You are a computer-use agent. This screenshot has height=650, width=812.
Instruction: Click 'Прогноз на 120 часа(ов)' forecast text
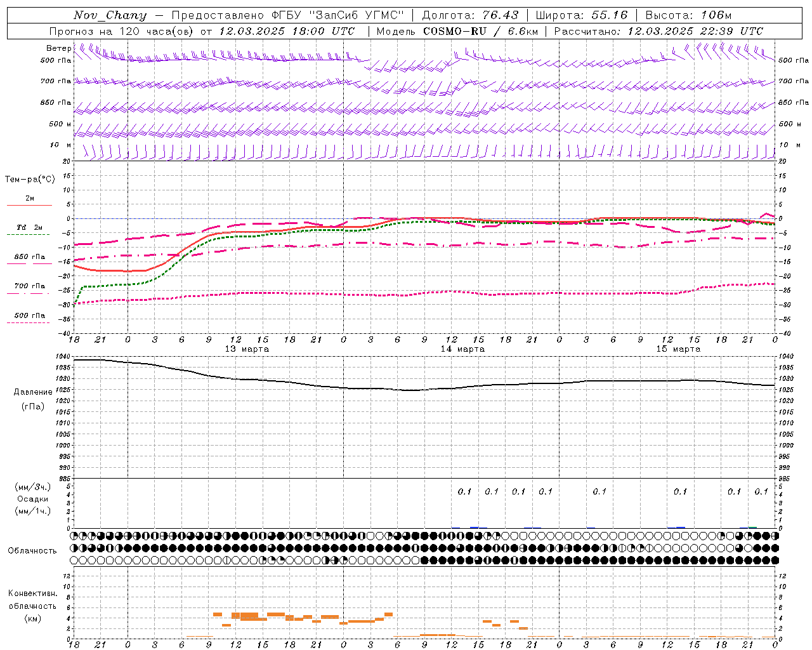click(122, 31)
